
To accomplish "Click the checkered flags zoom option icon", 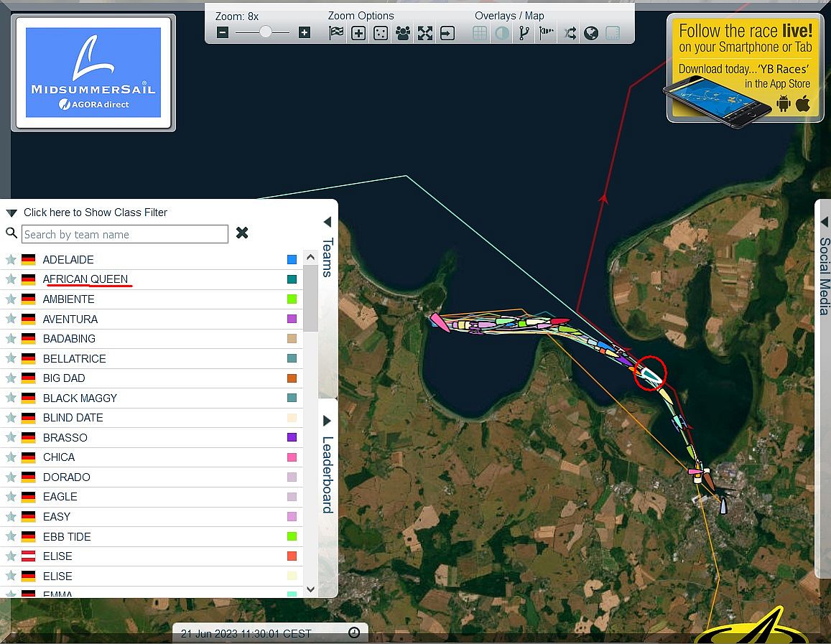I will 336,33.
